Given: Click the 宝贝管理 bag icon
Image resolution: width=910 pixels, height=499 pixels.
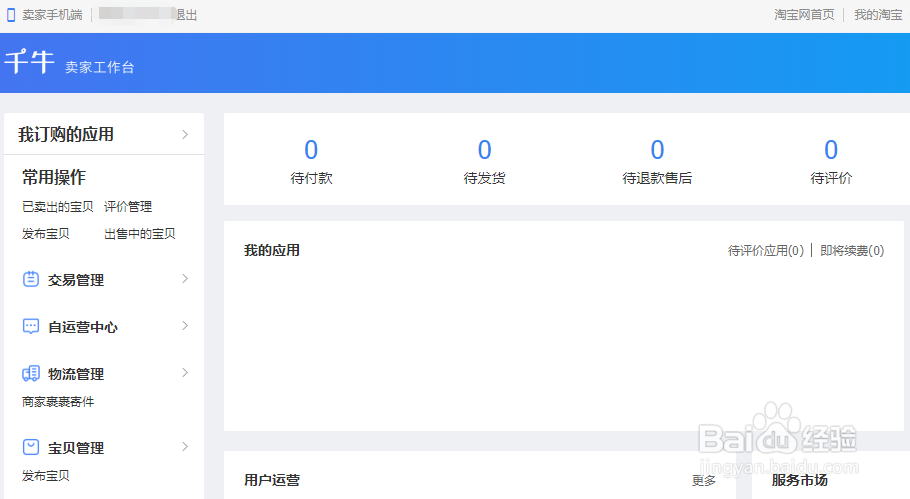Looking at the screenshot, I should tap(31, 447).
